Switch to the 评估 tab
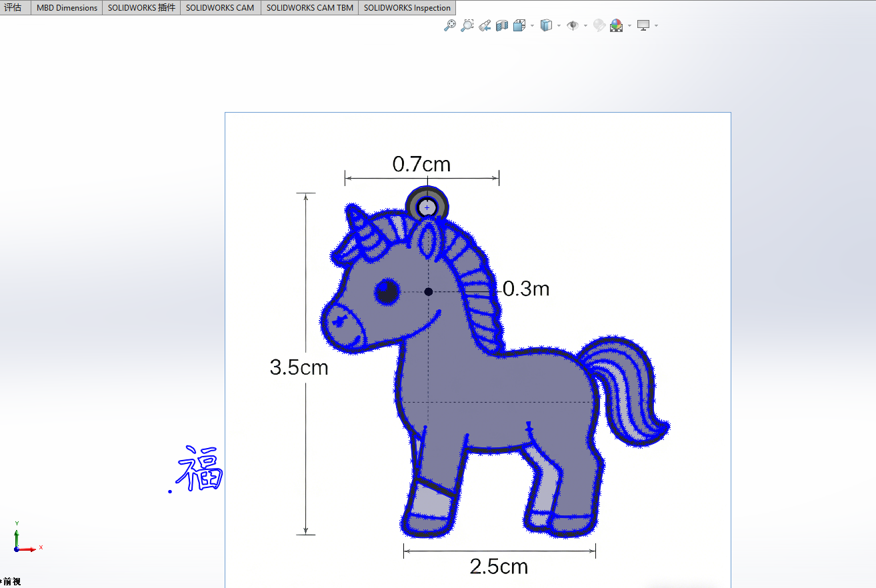876x588 pixels. pos(13,8)
